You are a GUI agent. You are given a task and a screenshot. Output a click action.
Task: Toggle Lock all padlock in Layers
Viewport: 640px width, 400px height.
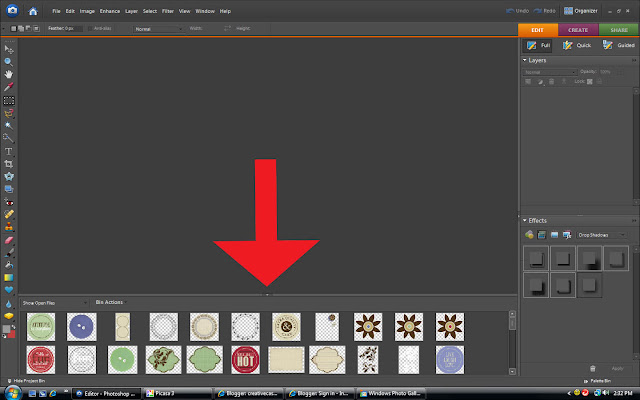pyautogui.click(x=599, y=82)
